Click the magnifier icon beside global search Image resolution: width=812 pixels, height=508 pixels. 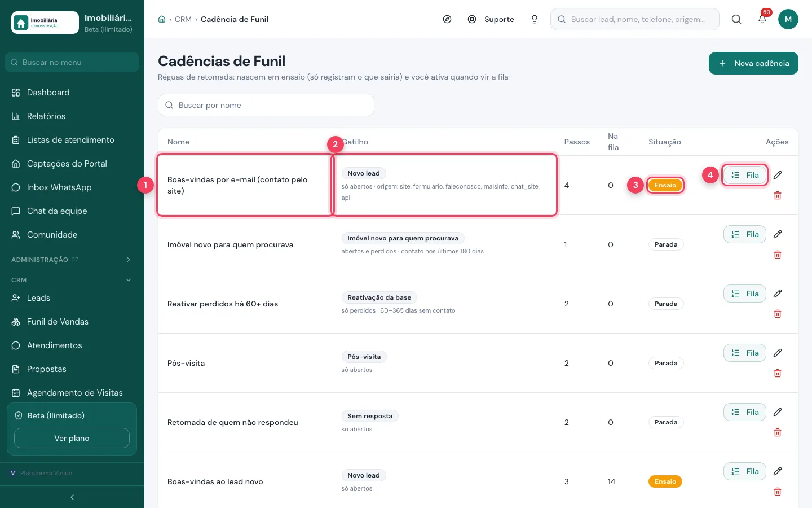point(736,19)
